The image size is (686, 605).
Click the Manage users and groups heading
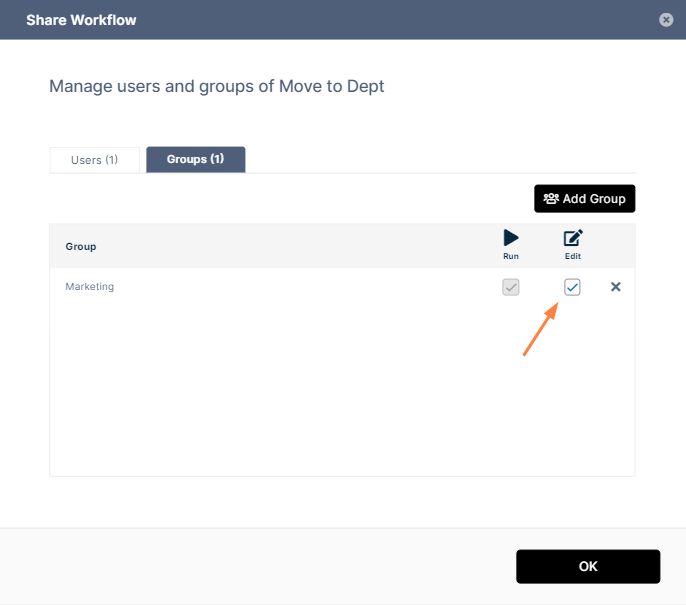click(x=217, y=87)
